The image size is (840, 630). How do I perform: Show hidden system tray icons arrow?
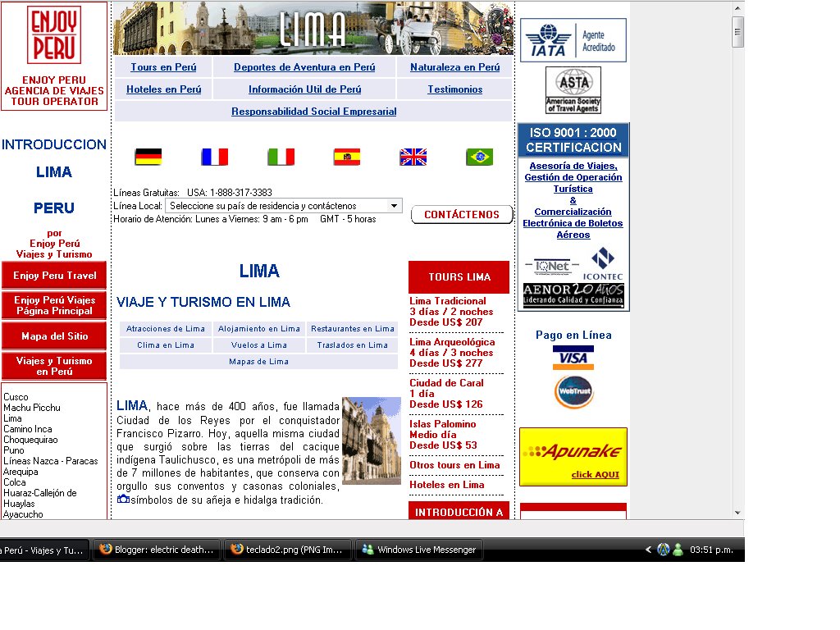pyautogui.click(x=648, y=550)
